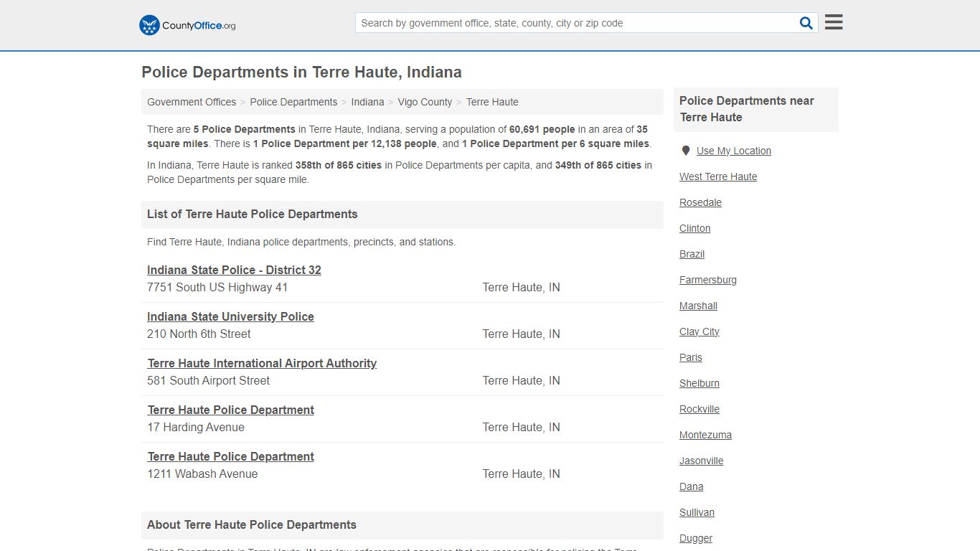Viewport: 980px width, 551px height.
Task: Open Indiana breadcrumb link
Action: [367, 102]
